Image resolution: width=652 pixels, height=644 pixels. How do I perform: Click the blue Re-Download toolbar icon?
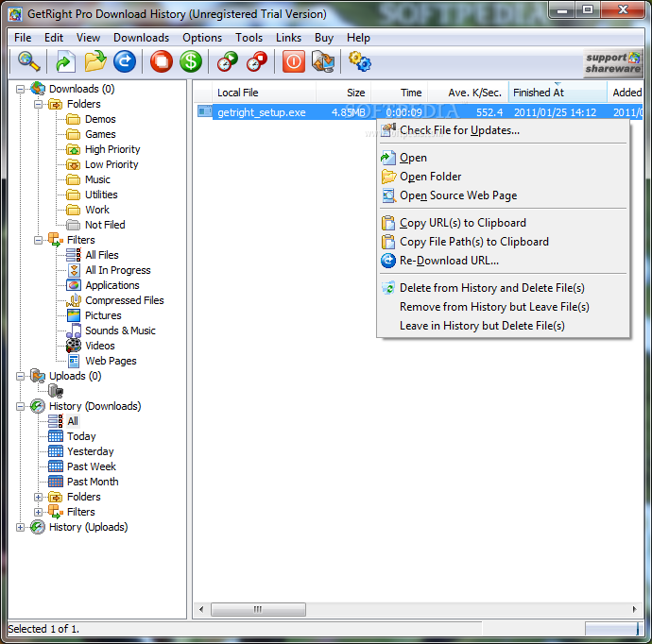(x=125, y=61)
